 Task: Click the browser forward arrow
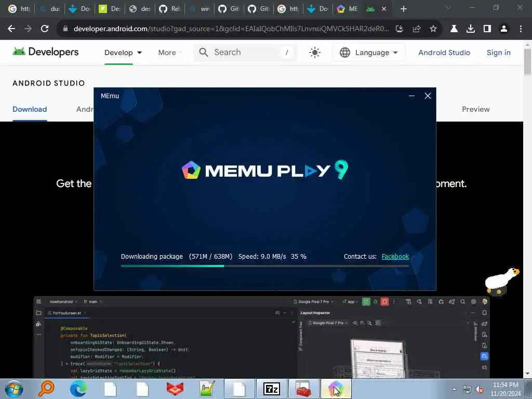pos(28,29)
